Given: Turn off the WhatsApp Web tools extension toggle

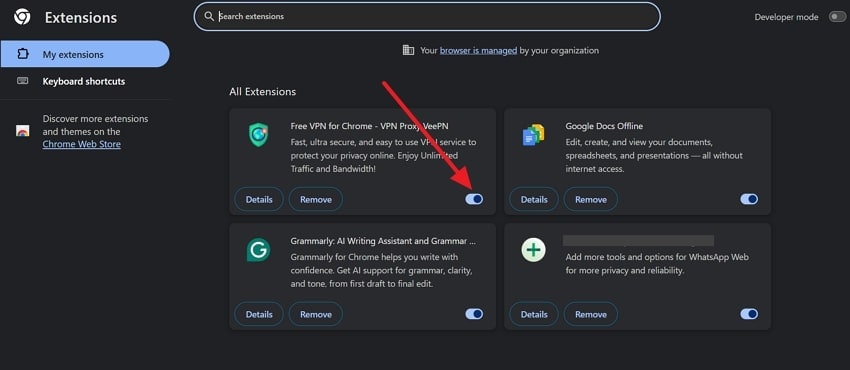Looking at the screenshot, I should coord(749,314).
